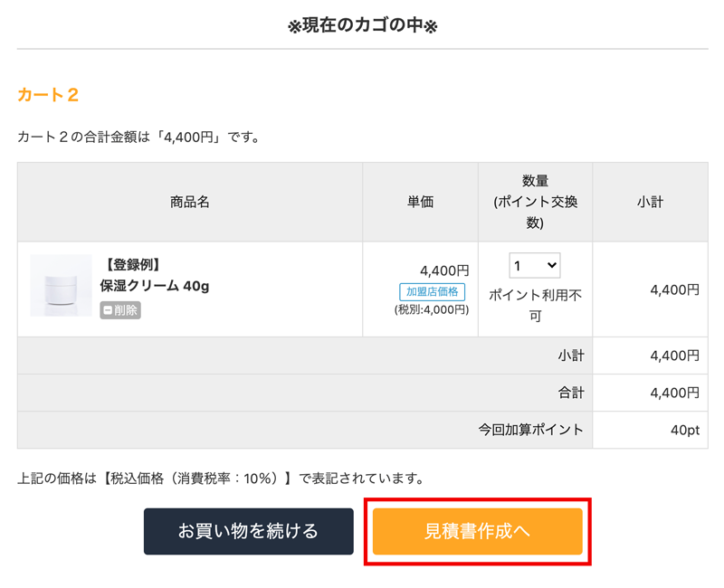Click the (税別:4,000円) tax-excluded price text
The image size is (724, 588).
[432, 309]
